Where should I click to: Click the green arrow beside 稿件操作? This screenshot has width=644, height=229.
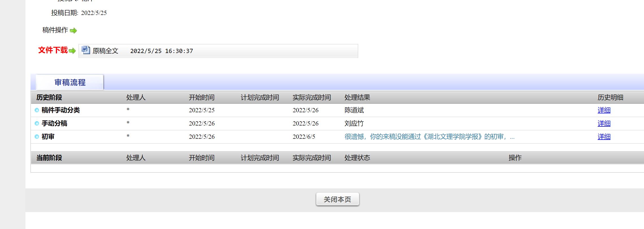coord(73,30)
